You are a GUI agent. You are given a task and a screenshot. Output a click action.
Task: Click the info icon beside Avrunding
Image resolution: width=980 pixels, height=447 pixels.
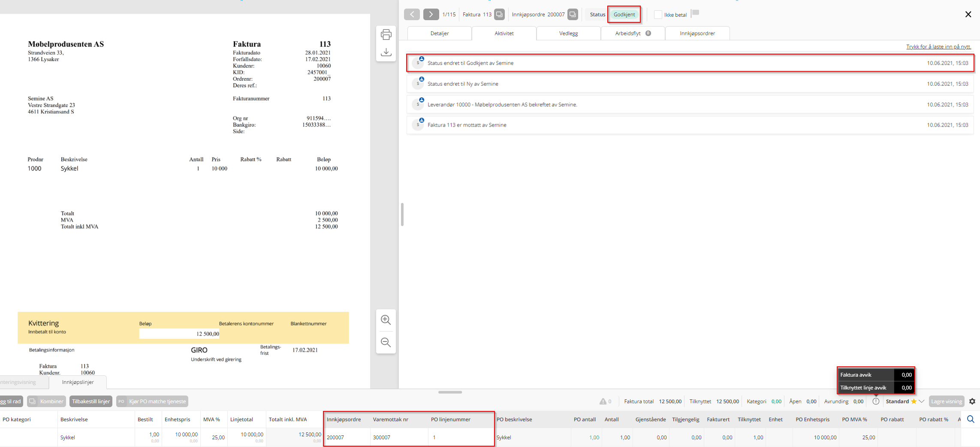(x=876, y=402)
